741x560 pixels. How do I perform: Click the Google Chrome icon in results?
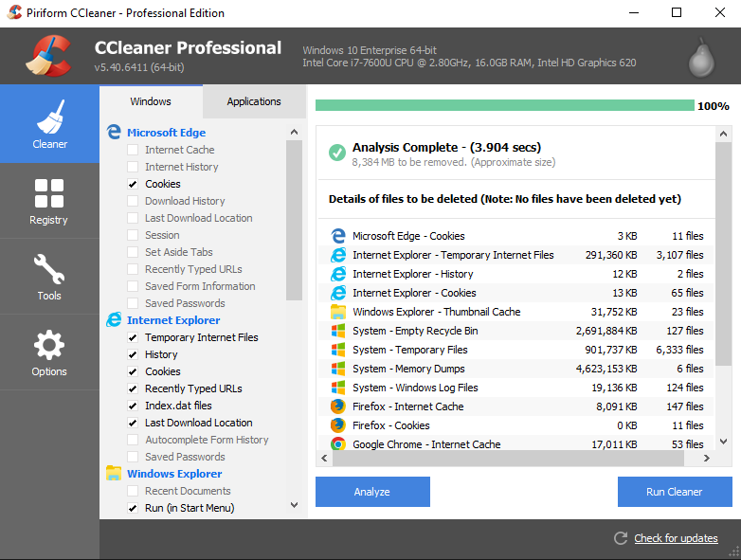337,443
